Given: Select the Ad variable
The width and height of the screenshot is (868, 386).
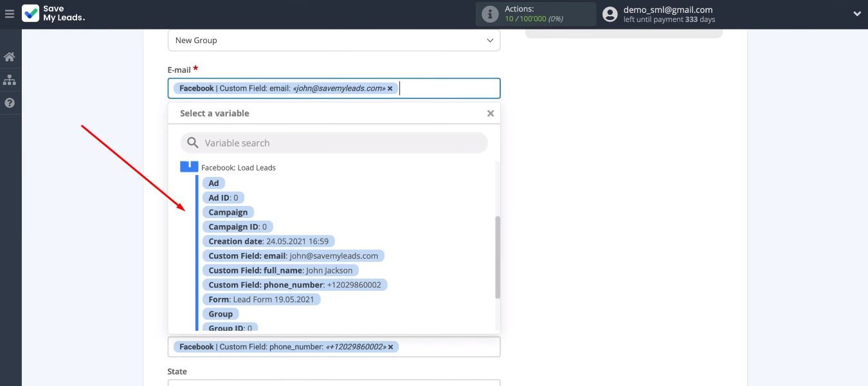Looking at the screenshot, I should (x=213, y=183).
